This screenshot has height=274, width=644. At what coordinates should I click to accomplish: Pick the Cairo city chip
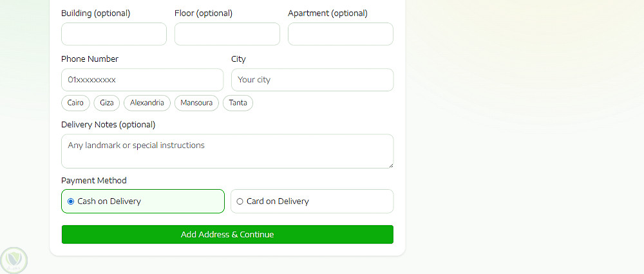(75, 103)
